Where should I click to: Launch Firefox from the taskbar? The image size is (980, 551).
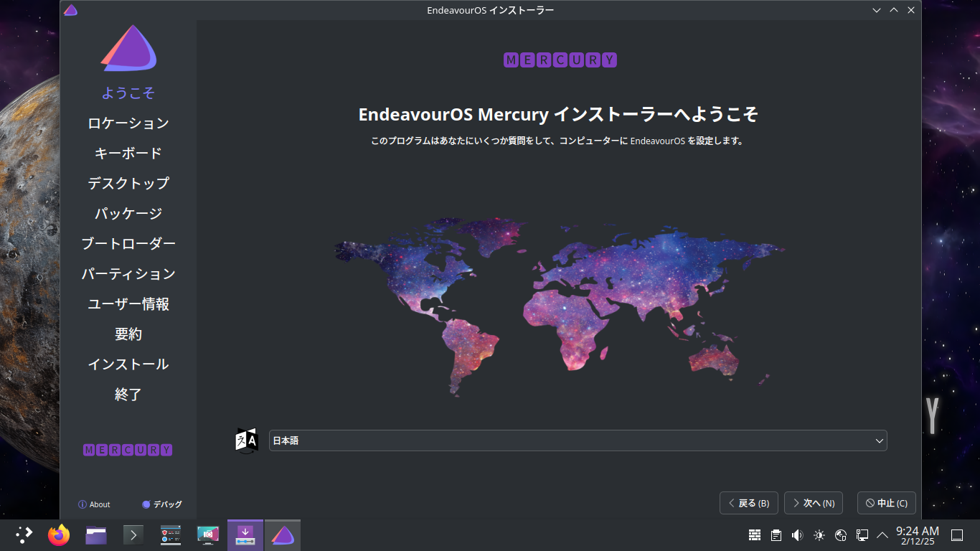click(59, 534)
